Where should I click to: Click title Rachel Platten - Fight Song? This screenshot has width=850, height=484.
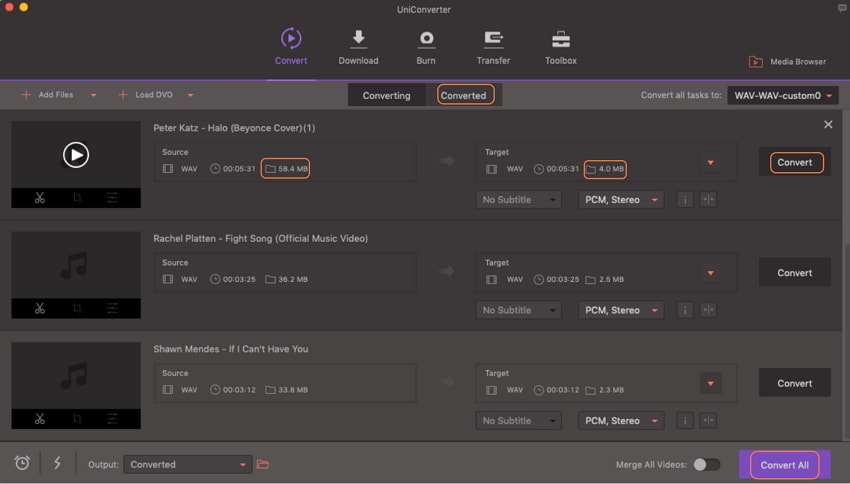[x=261, y=238]
